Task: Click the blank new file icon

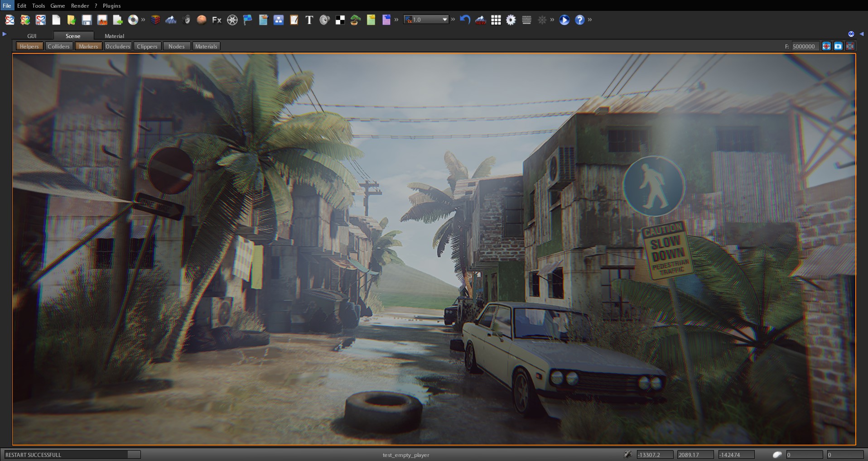Action: (56, 20)
